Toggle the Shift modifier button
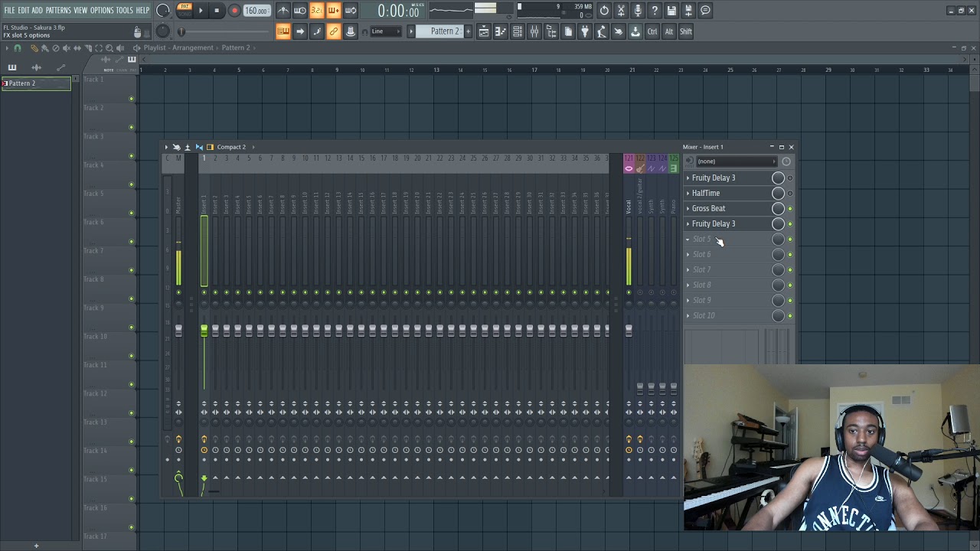This screenshot has height=551, width=980. 686,31
